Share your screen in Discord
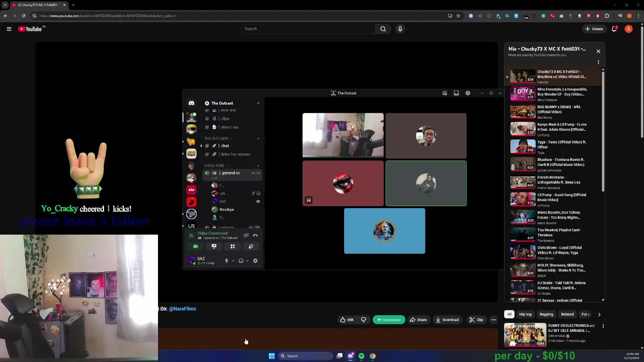 pyautogui.click(x=214, y=246)
